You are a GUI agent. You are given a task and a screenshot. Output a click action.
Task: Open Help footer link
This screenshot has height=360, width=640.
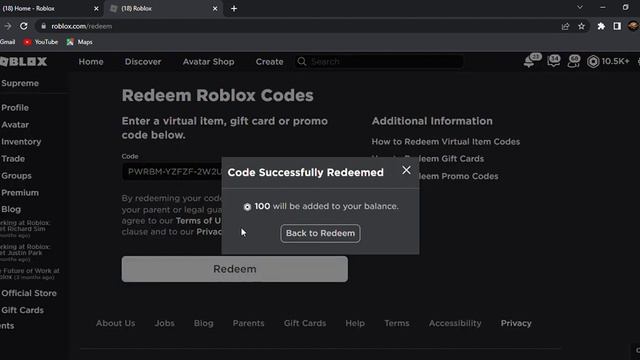(355, 323)
